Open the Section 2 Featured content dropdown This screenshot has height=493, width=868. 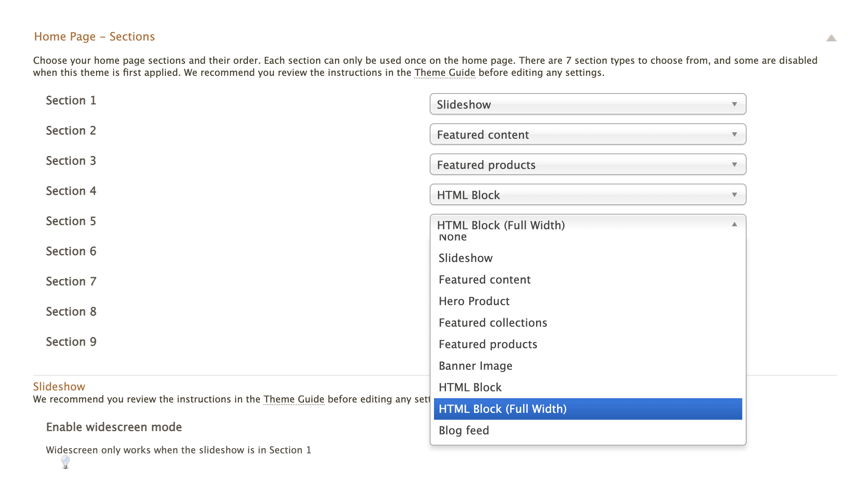(x=587, y=134)
